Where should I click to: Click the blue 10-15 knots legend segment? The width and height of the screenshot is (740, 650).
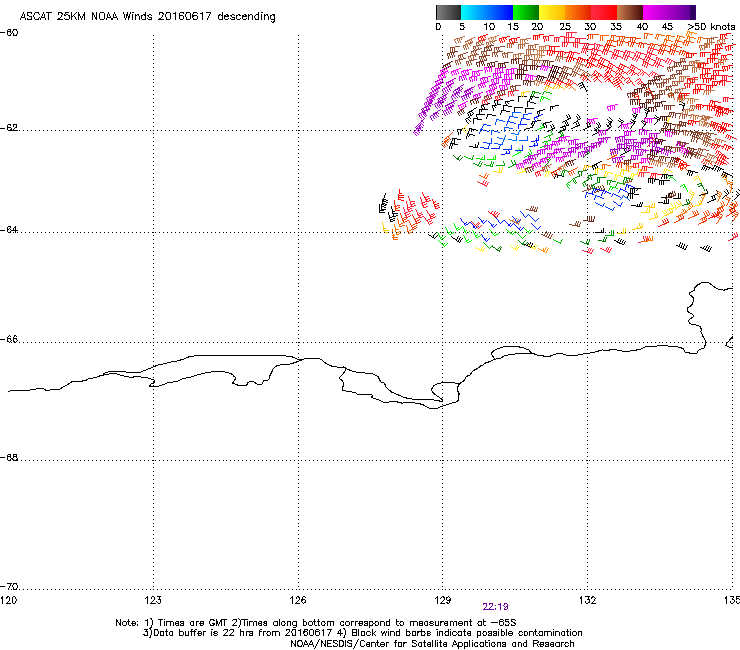(x=500, y=12)
